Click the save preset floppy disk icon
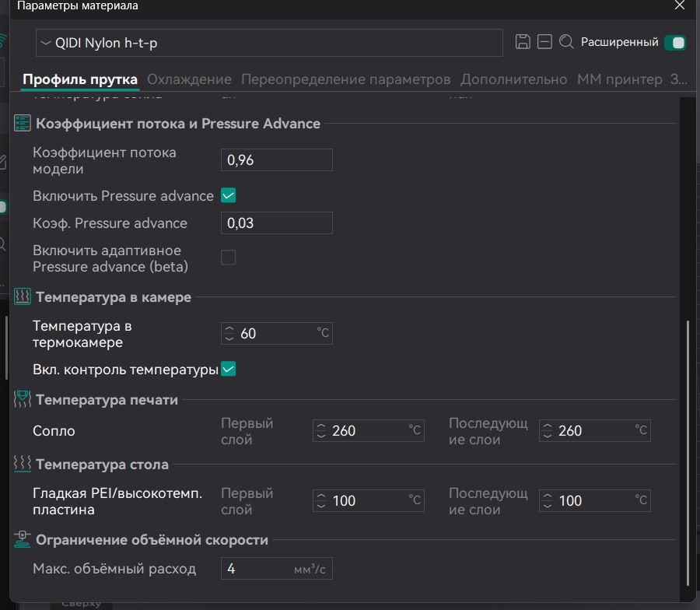Viewport: 700px width, 610px height. point(523,42)
